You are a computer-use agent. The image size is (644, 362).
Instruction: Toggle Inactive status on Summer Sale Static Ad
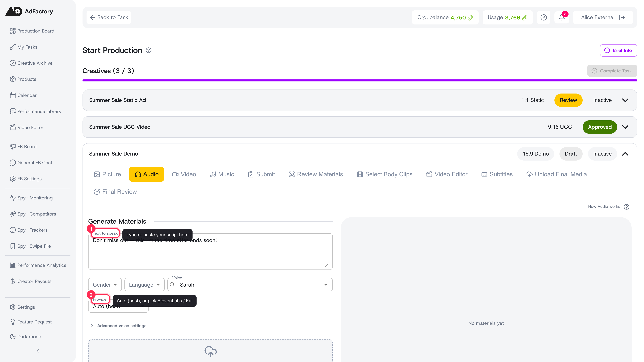602,100
